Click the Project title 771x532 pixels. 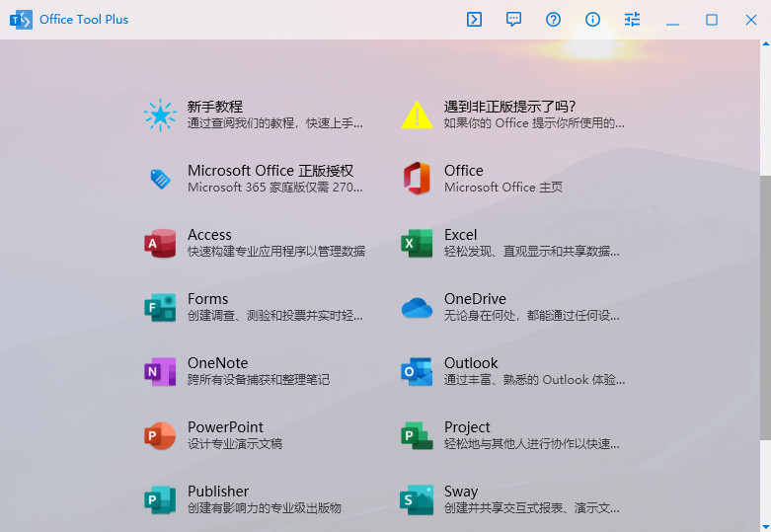(x=467, y=427)
